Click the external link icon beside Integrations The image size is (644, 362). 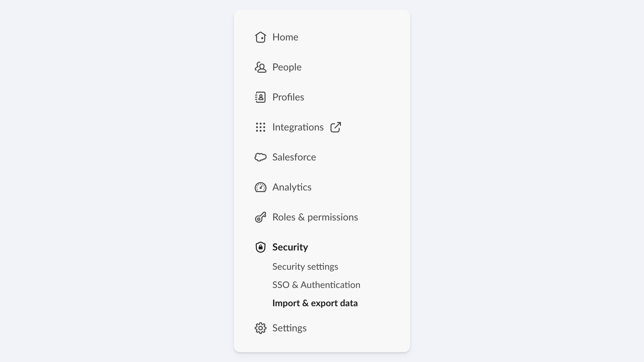pyautogui.click(x=335, y=127)
